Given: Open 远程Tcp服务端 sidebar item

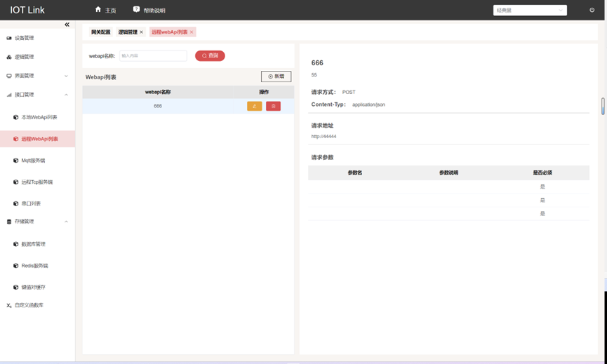Looking at the screenshot, I should [x=38, y=182].
